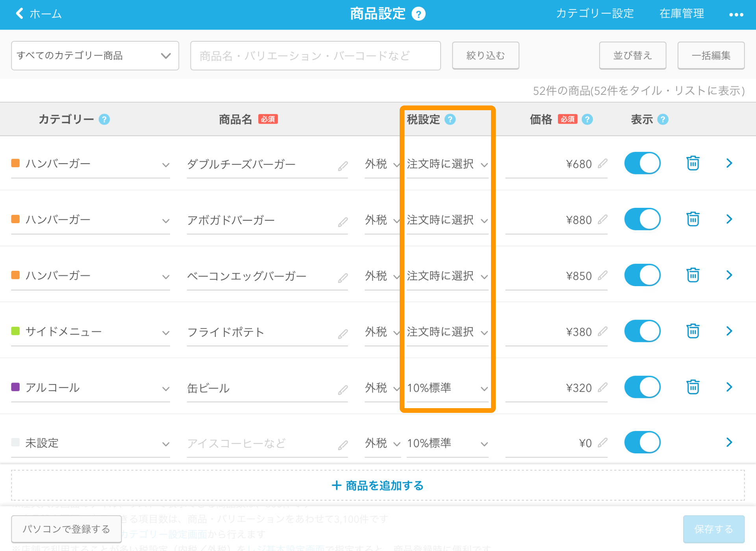Open 外税 dropdown for ダブルチーズバーガー
Image resolution: width=756 pixels, height=551 pixels.
pyautogui.click(x=382, y=164)
